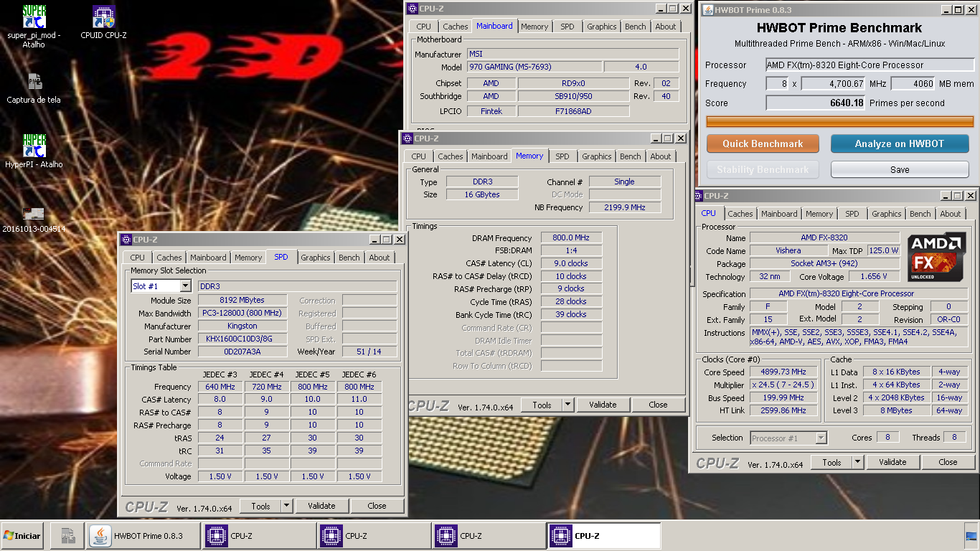Open Tools dropdown arrow in CPU window
The height and width of the screenshot is (551, 980).
pyautogui.click(x=858, y=462)
